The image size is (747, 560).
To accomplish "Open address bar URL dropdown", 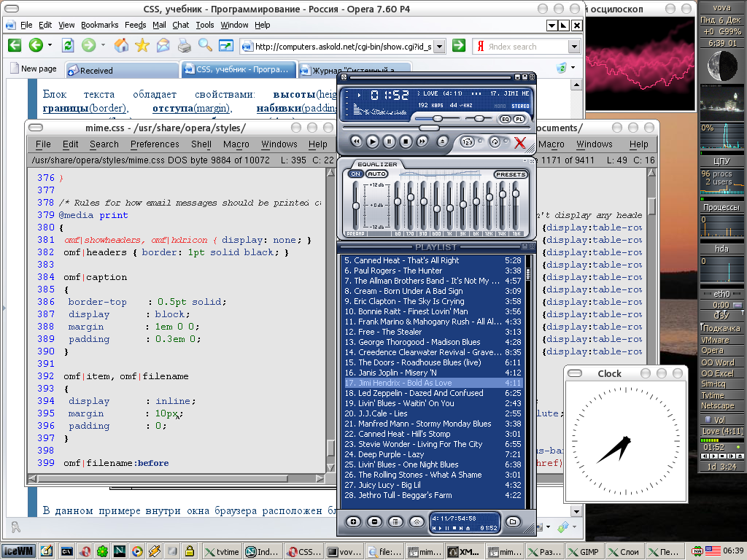I will tap(440, 46).
